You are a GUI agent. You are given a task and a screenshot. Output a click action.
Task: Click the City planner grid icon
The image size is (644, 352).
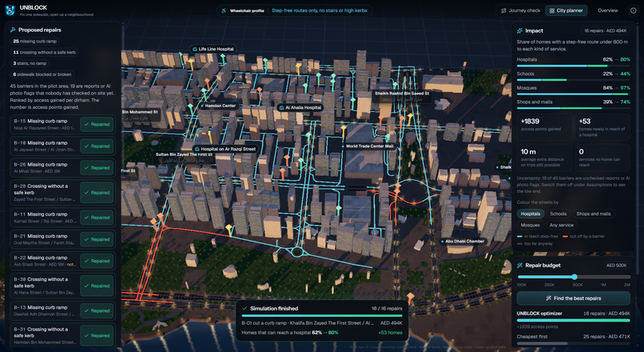click(x=552, y=10)
